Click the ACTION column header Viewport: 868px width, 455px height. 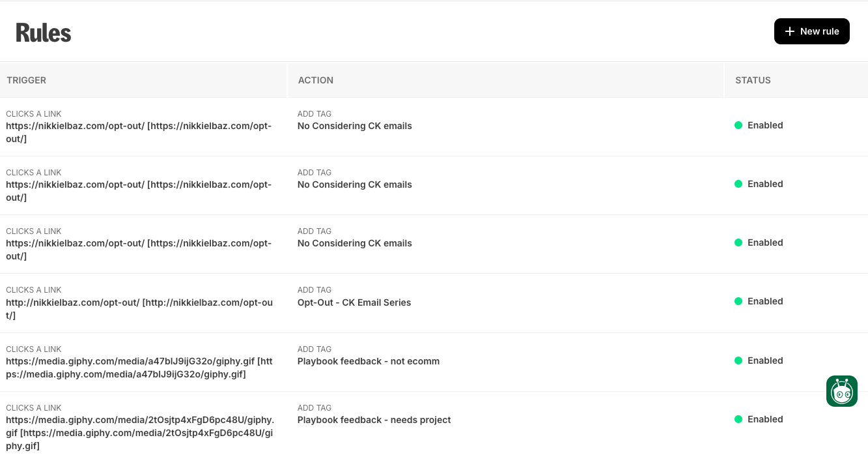[316, 80]
